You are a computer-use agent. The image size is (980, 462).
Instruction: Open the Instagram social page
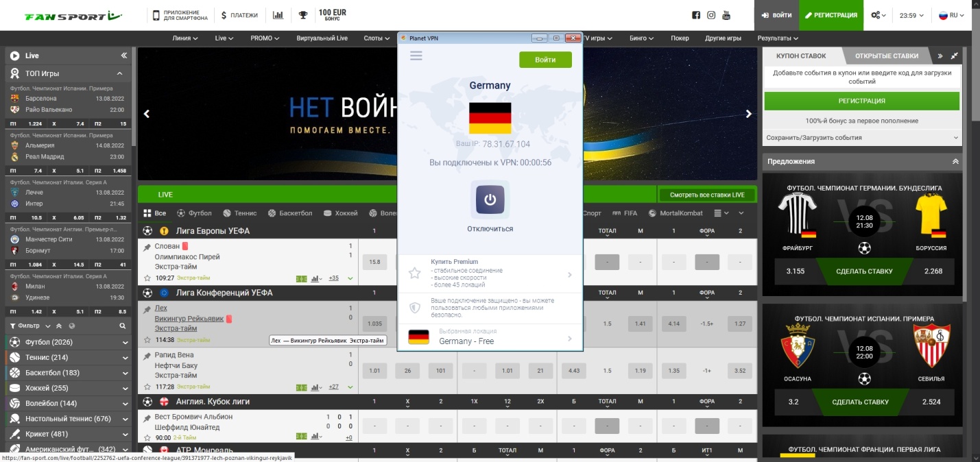(x=712, y=15)
